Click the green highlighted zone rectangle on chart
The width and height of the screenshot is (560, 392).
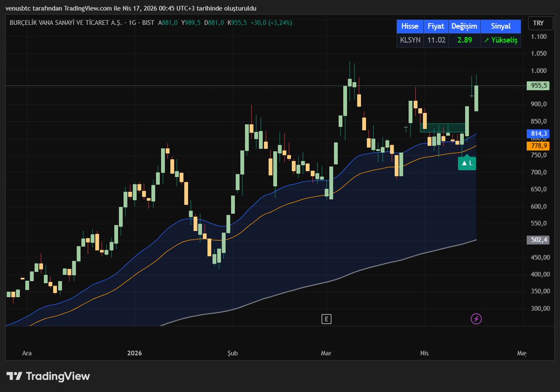point(443,128)
